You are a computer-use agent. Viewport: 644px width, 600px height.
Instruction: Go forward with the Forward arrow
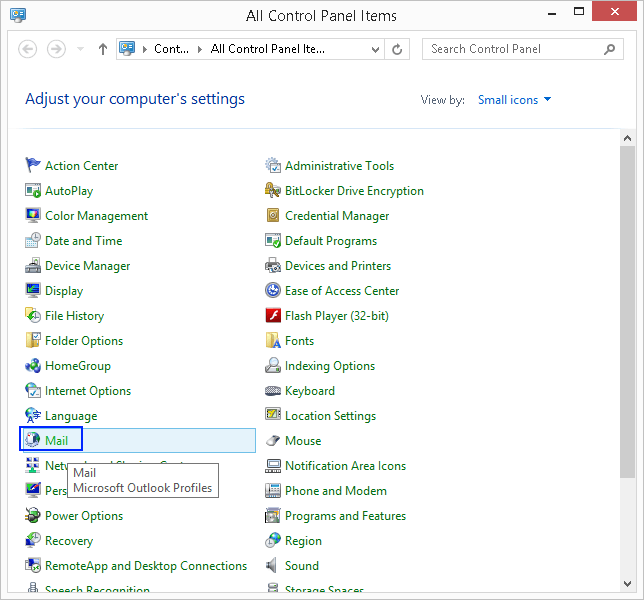click(x=56, y=49)
